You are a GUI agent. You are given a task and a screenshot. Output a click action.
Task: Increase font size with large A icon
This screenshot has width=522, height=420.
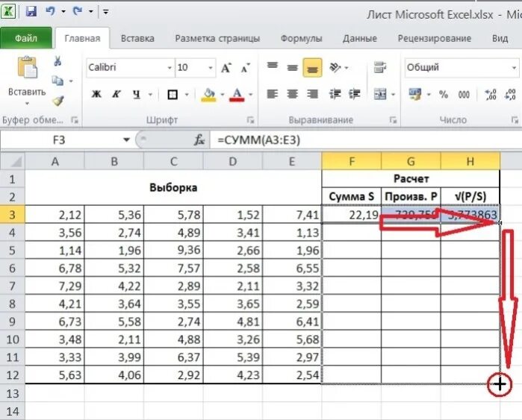pyautogui.click(x=226, y=68)
